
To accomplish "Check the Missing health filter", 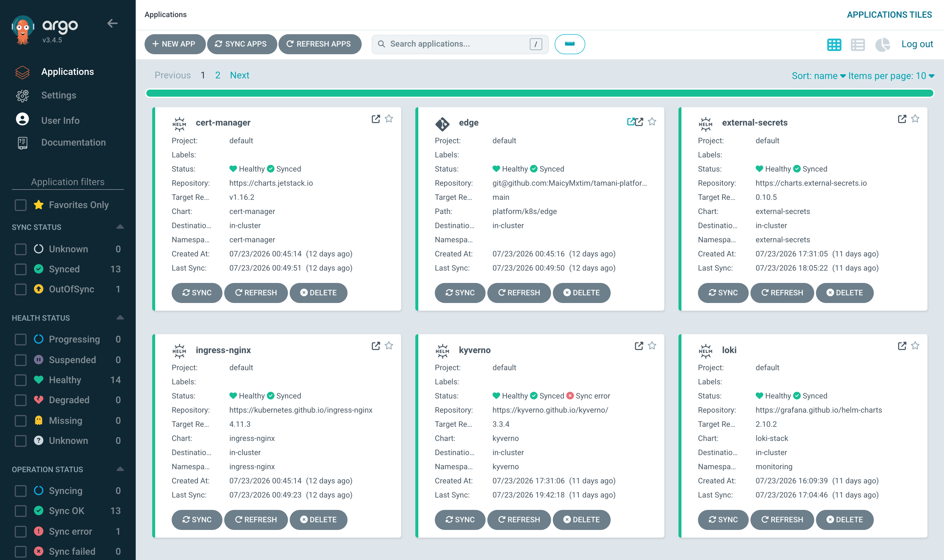I will click(20, 421).
